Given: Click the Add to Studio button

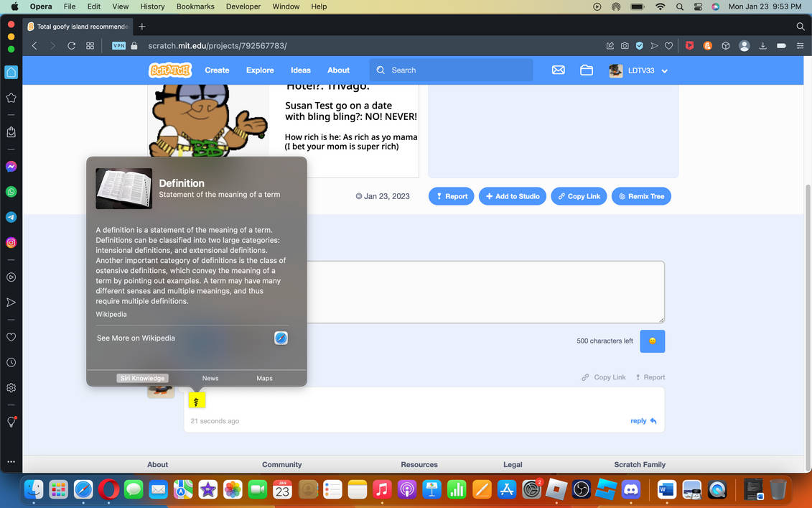Looking at the screenshot, I should click(x=512, y=196).
